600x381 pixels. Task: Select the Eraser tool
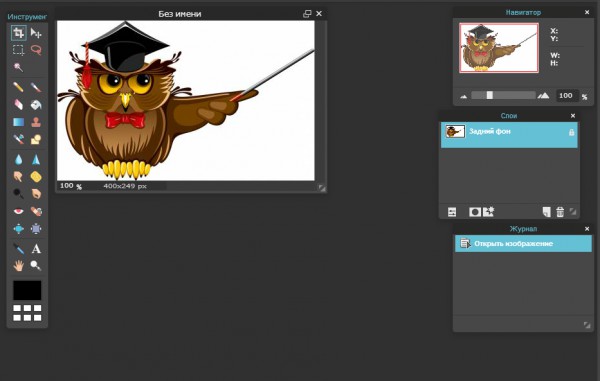(x=18, y=104)
